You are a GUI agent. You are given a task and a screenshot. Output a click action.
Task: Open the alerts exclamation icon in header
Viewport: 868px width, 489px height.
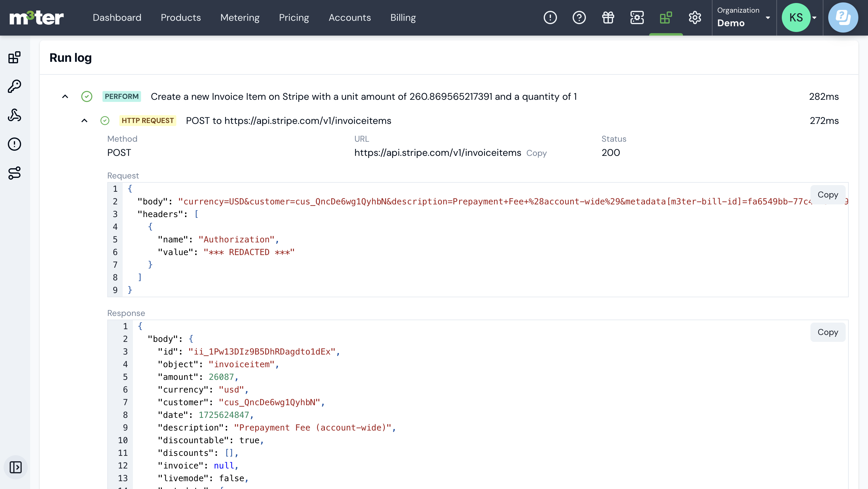coord(550,17)
